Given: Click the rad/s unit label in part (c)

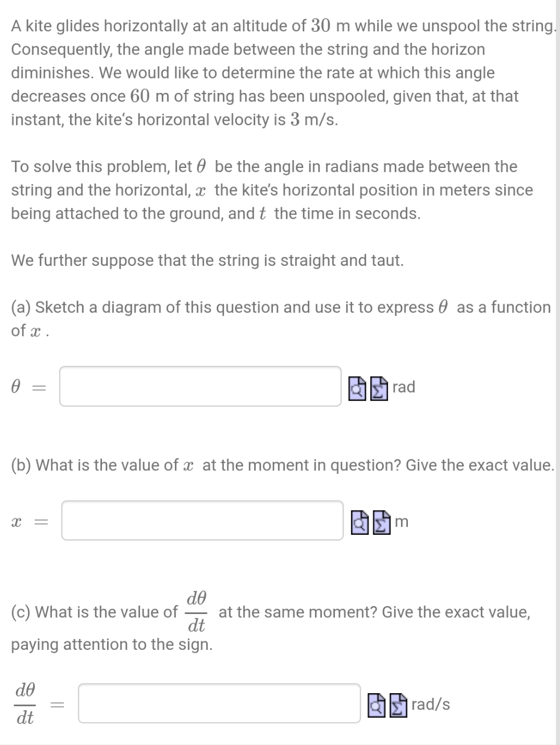Looking at the screenshot, I should click(x=431, y=704).
